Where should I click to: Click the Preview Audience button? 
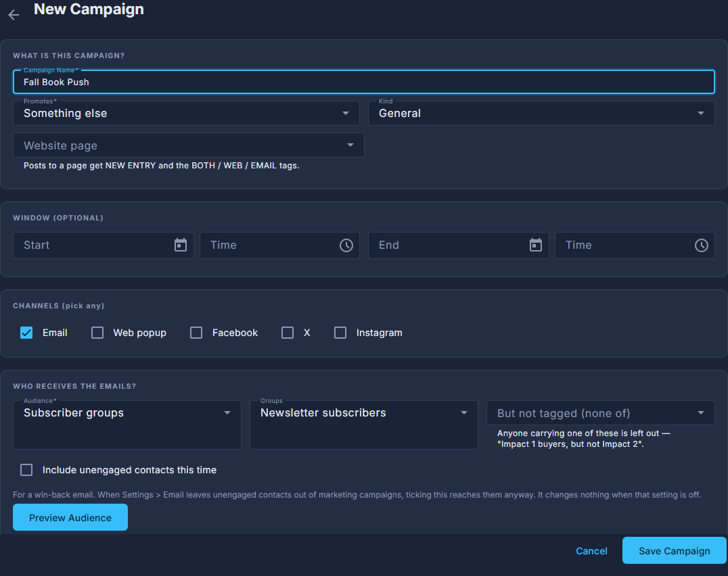(70, 517)
